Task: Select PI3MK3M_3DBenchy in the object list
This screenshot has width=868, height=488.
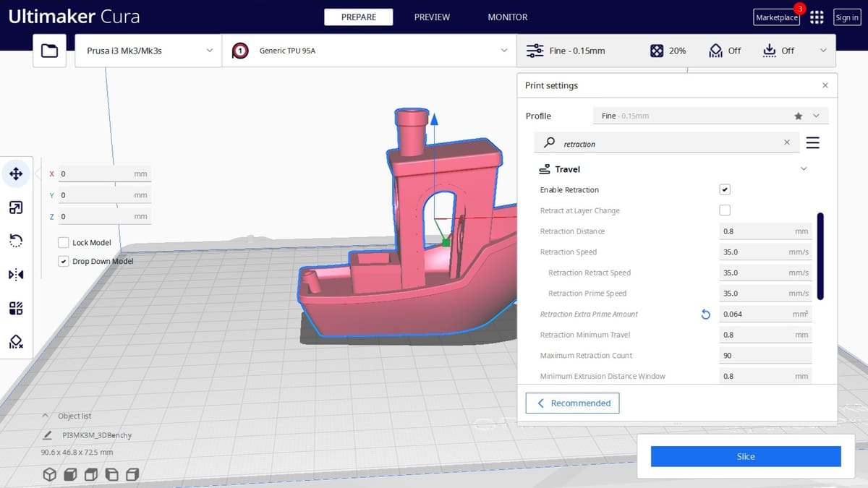Action: click(97, 435)
